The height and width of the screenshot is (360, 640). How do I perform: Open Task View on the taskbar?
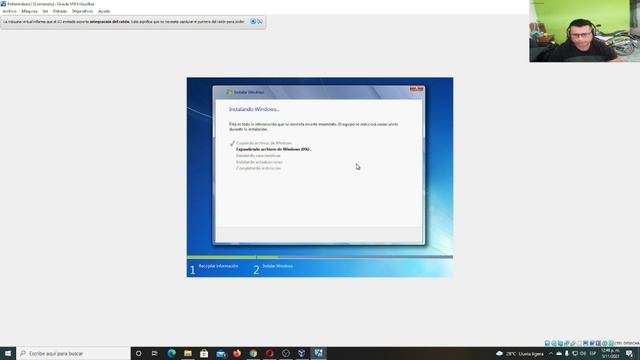click(155, 353)
